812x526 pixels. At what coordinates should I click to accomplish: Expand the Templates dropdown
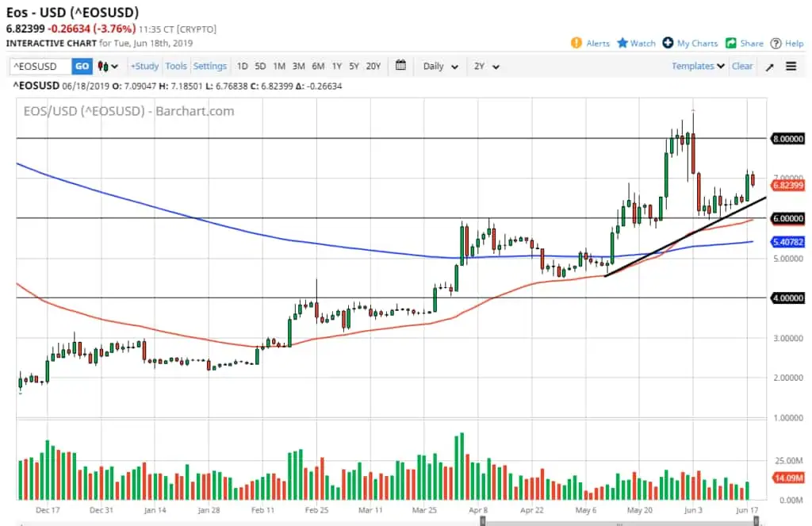click(x=698, y=67)
